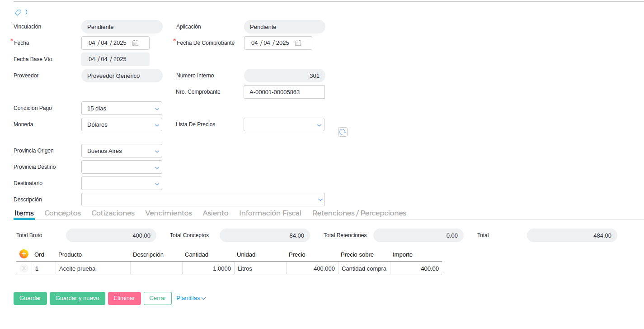Click the Nro. Comprobante input field
Screen dimensions: 644x329
tap(284, 92)
